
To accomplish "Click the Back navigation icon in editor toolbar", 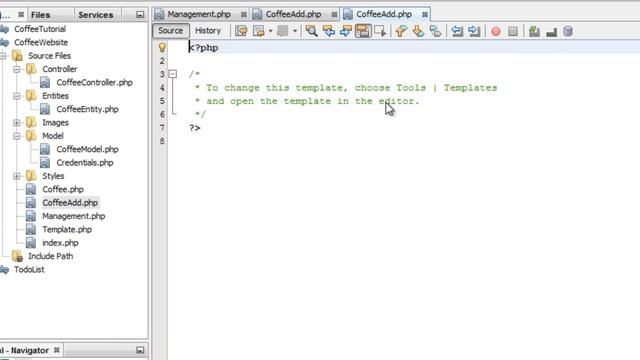I will (259, 31).
